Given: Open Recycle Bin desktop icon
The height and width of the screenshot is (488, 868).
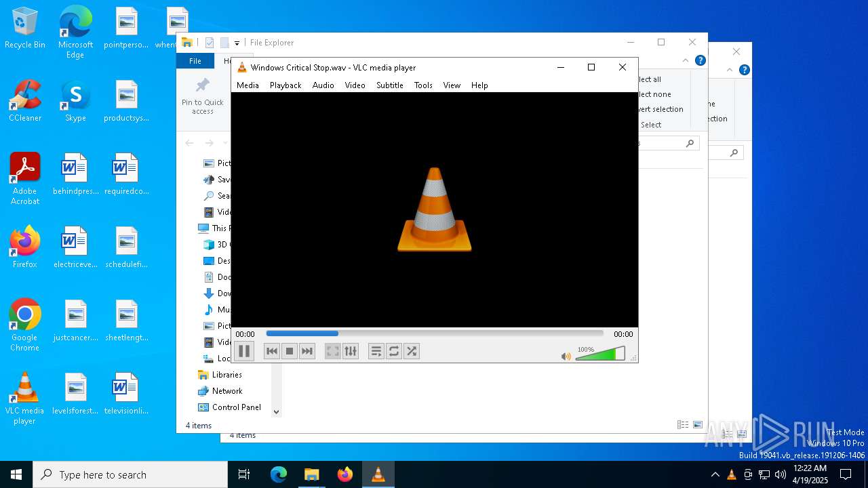Looking at the screenshot, I should point(25,28).
